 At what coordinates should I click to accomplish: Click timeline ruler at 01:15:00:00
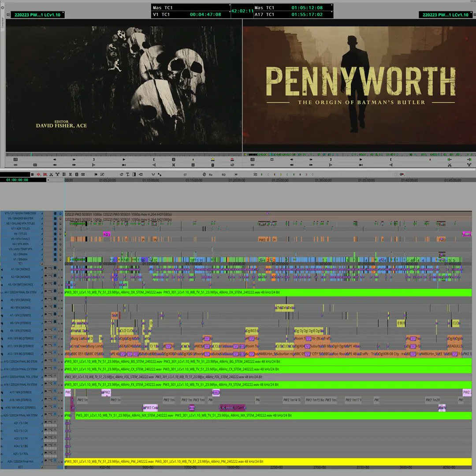(194, 180)
